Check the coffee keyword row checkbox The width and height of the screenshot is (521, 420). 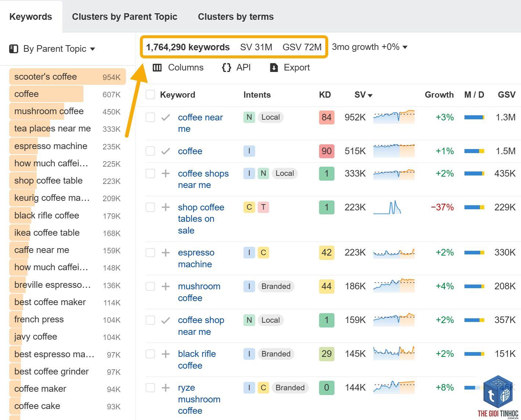pyautogui.click(x=151, y=151)
